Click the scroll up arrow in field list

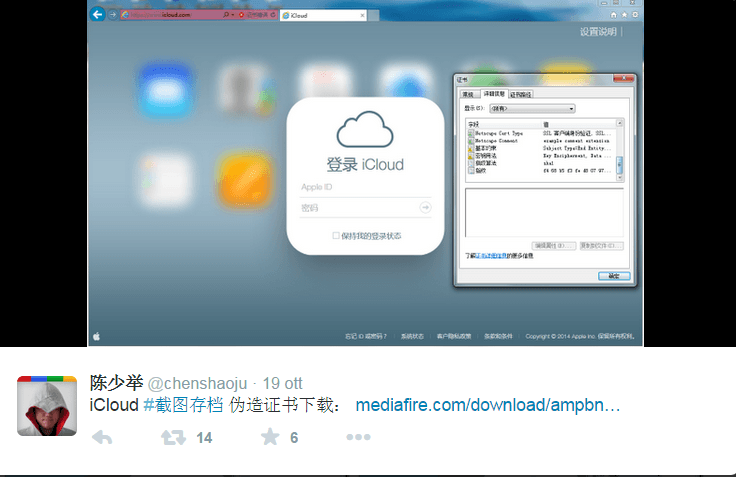[620, 123]
